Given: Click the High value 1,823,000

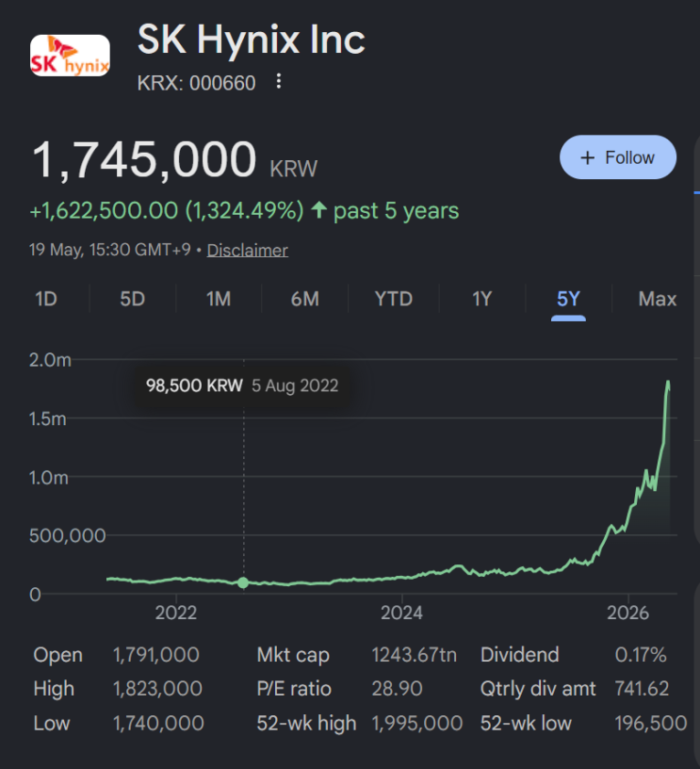Looking at the screenshot, I should (x=157, y=689).
